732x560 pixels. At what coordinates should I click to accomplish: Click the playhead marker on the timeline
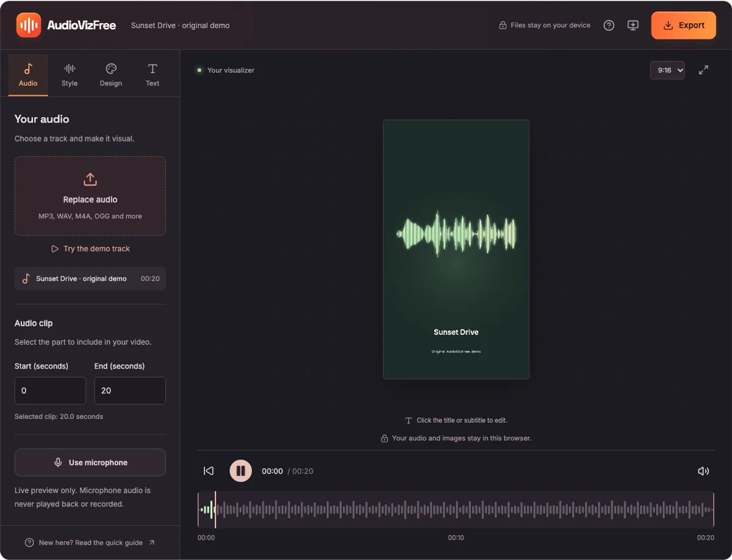coord(215,509)
